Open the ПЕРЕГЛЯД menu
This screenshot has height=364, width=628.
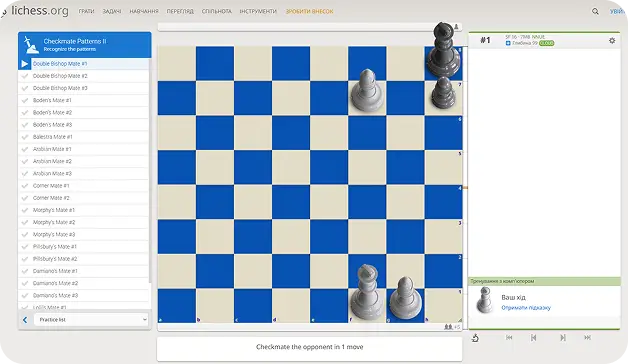point(180,12)
